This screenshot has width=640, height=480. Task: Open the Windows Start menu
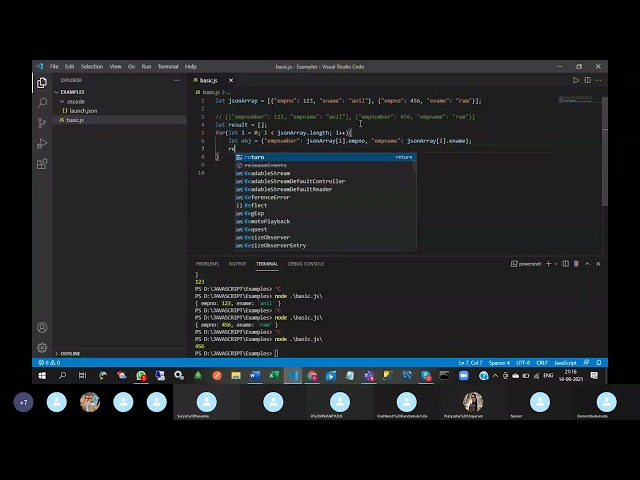pos(42,376)
